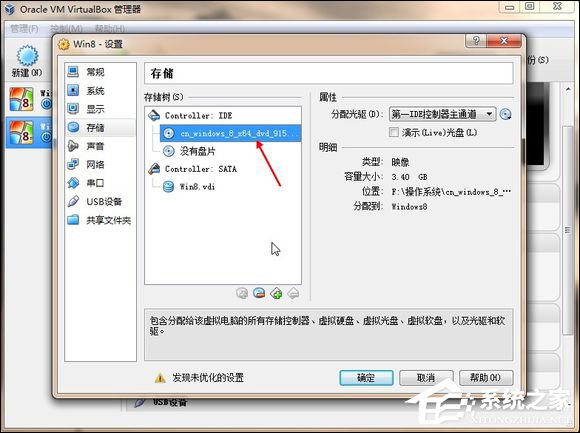Click the 确定 OK button
The height and width of the screenshot is (433, 580).
tap(366, 378)
